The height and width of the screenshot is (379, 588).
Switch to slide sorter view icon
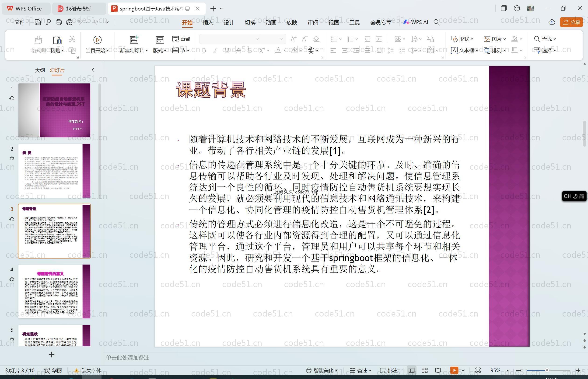[x=424, y=370]
